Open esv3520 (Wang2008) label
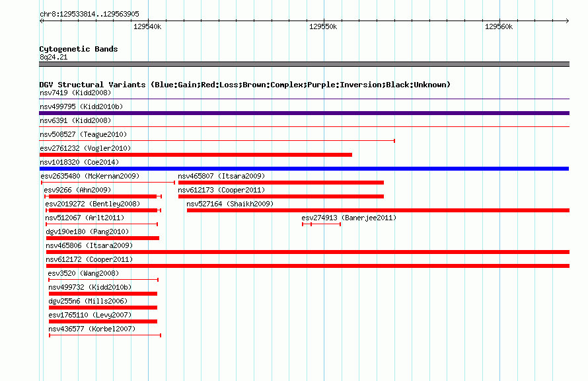 coord(83,273)
